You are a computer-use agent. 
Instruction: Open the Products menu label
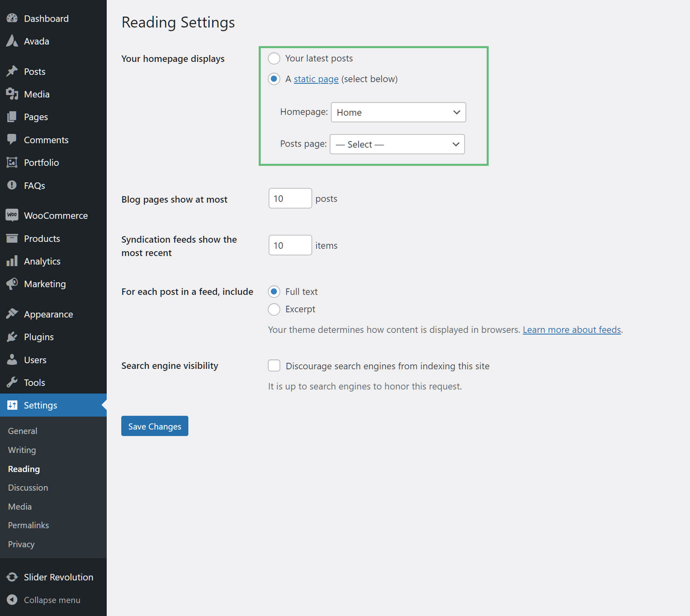click(x=42, y=238)
